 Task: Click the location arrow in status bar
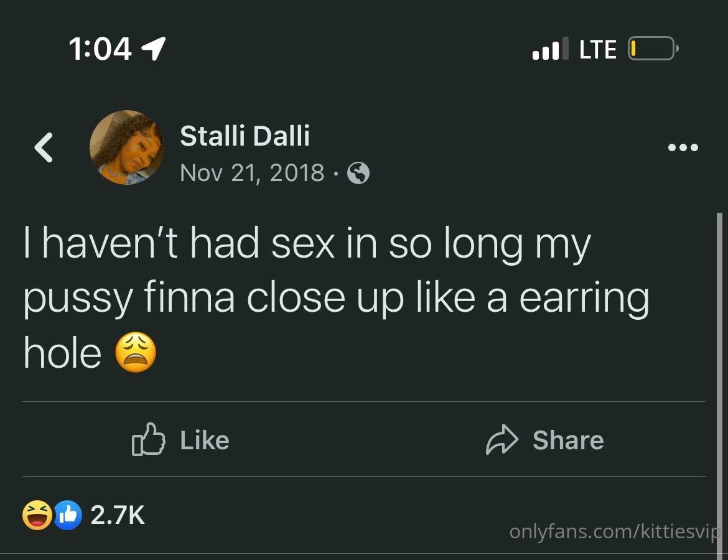[153, 49]
